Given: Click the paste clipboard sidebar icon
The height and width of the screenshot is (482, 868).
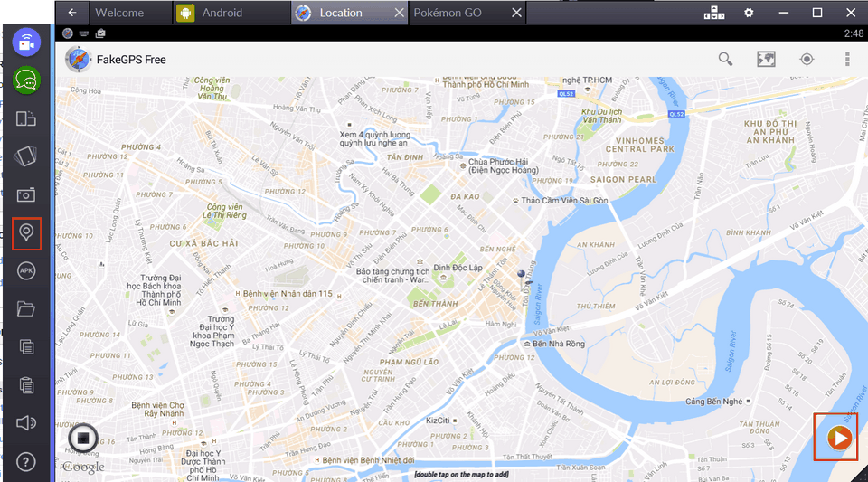Looking at the screenshot, I should [26, 384].
